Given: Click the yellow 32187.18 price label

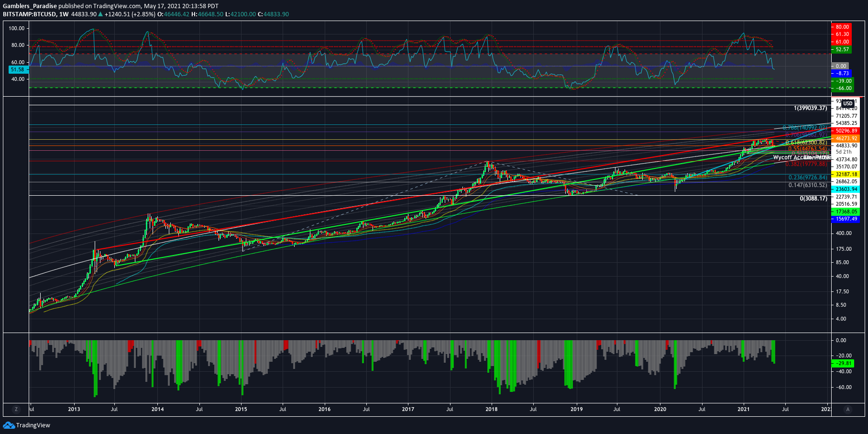Looking at the screenshot, I should (x=846, y=174).
